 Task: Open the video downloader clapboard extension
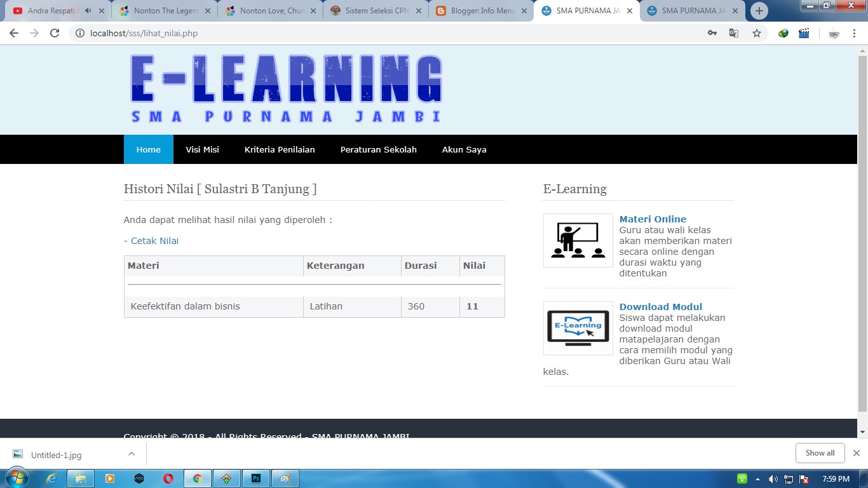(804, 32)
